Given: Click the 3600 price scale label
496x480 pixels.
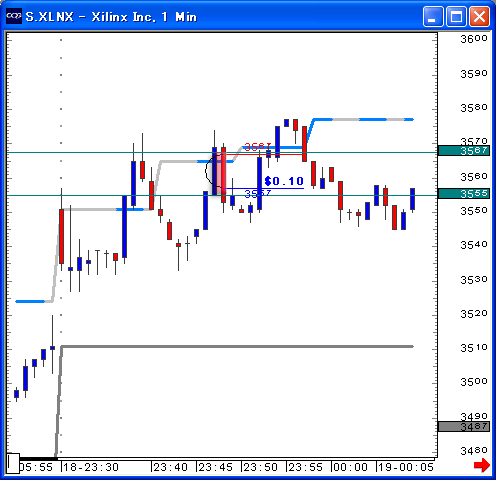Looking at the screenshot, I should point(474,39).
